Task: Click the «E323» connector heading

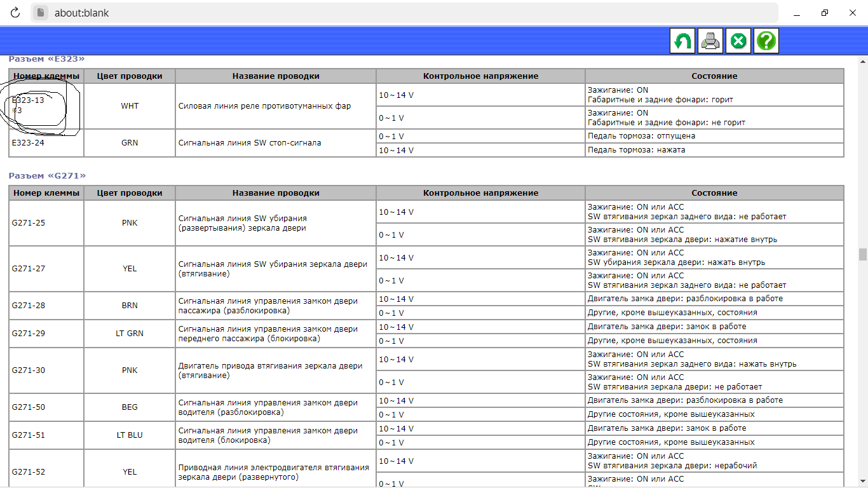Action: click(x=46, y=59)
